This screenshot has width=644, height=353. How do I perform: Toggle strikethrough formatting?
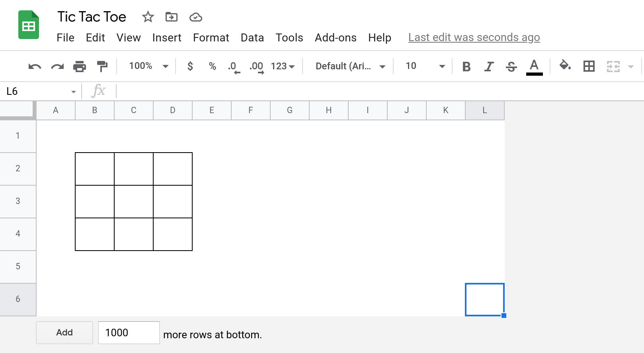coord(511,67)
